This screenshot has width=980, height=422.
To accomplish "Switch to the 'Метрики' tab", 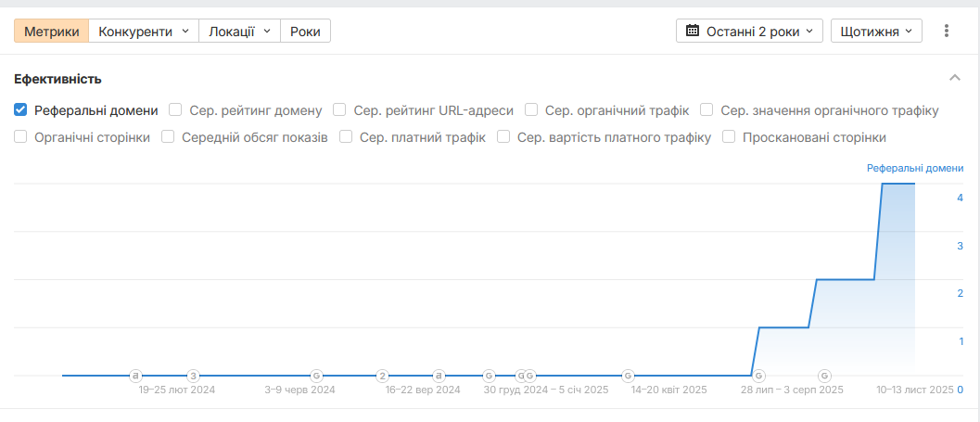I will [52, 31].
